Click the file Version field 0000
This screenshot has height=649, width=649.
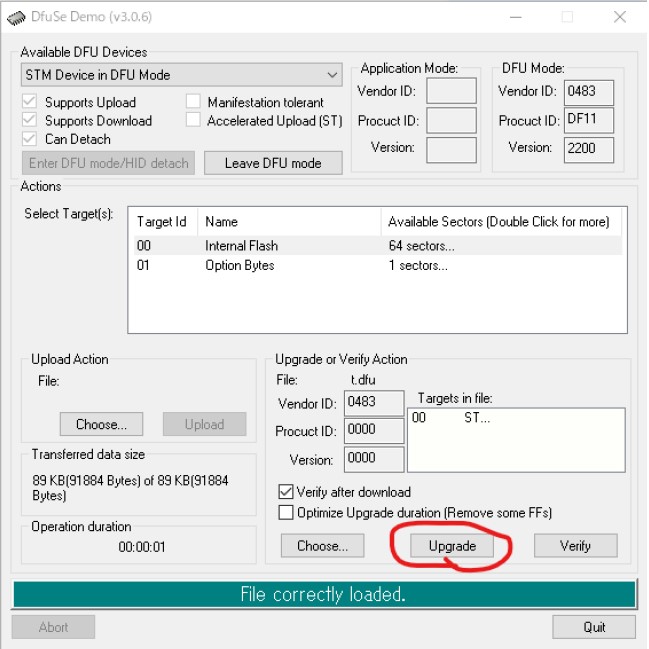[x=374, y=459]
